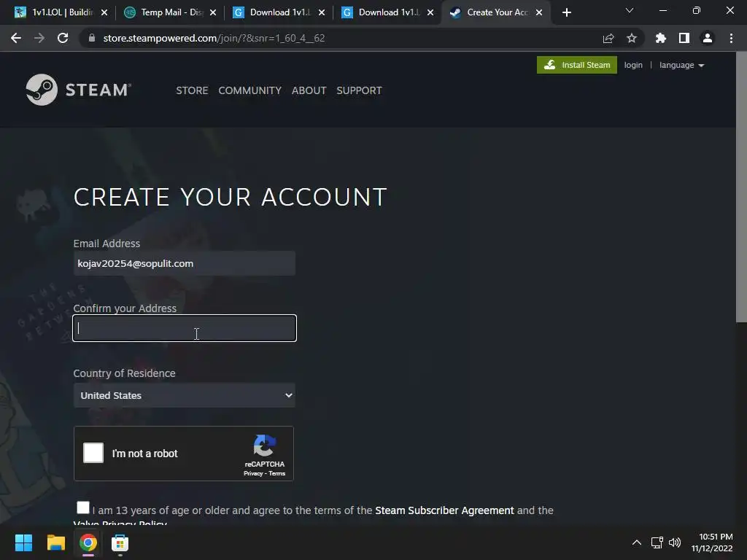The image size is (747, 560).
Task: Check the 13 years of age agreement box
Action: point(83,507)
